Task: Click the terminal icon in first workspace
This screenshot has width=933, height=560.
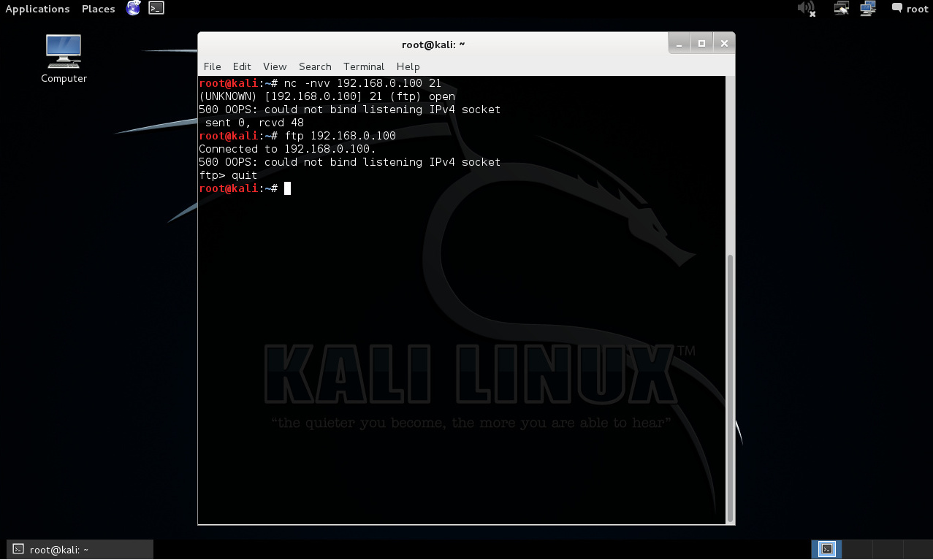Action: point(826,549)
